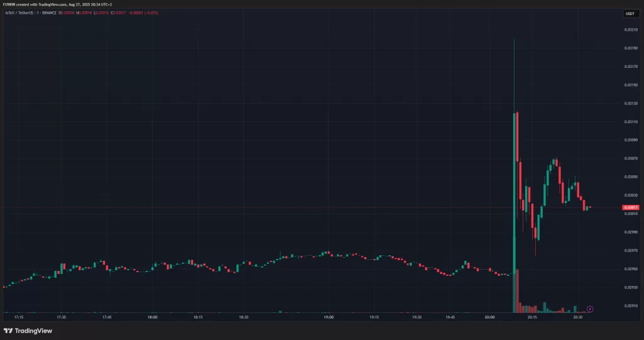Image resolution: width=644 pixels, height=340 pixels.
Task: Click the 18:30 time axis label
Action: point(243,317)
